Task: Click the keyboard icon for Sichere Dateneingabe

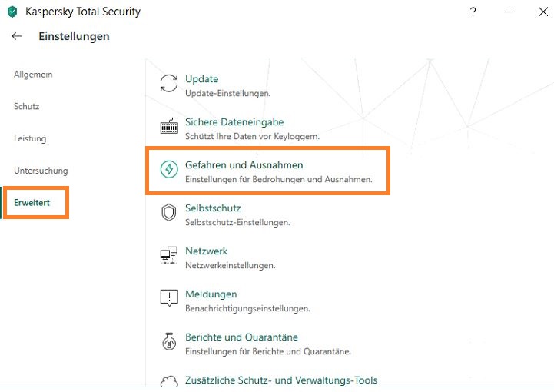Action: click(169, 126)
